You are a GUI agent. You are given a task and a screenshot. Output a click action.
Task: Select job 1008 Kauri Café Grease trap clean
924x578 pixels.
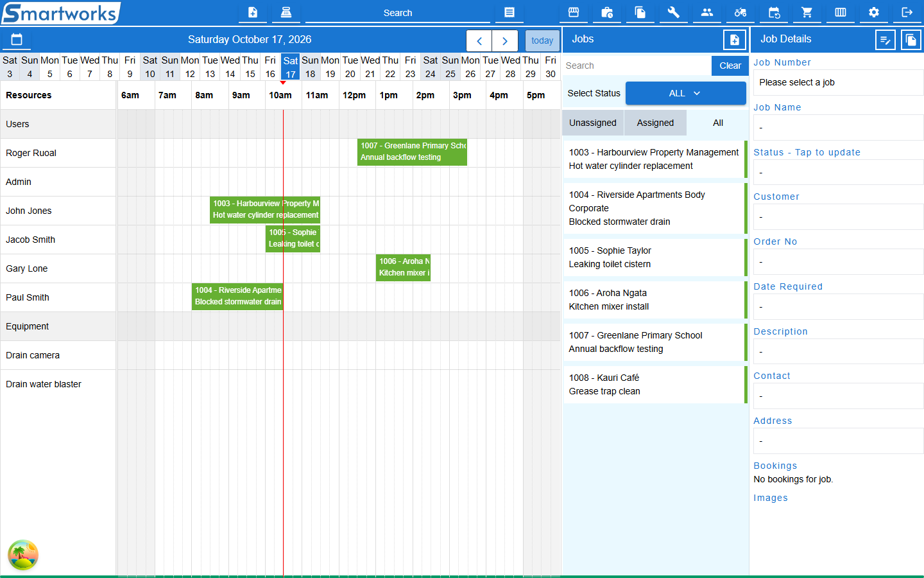[655, 385]
